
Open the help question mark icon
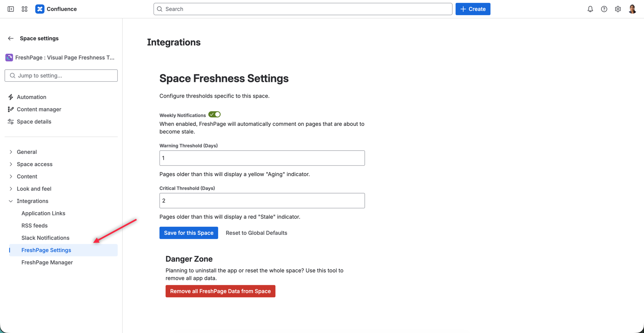(604, 9)
